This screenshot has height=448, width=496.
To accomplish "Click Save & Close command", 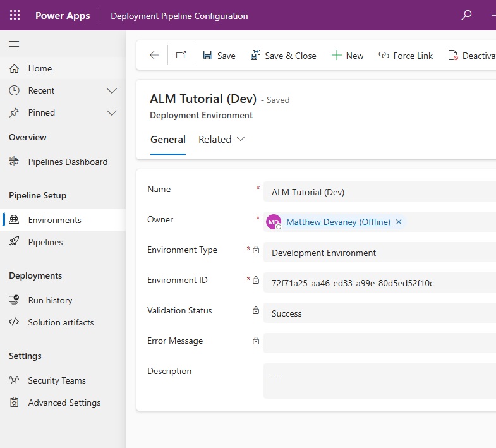I will pos(284,56).
